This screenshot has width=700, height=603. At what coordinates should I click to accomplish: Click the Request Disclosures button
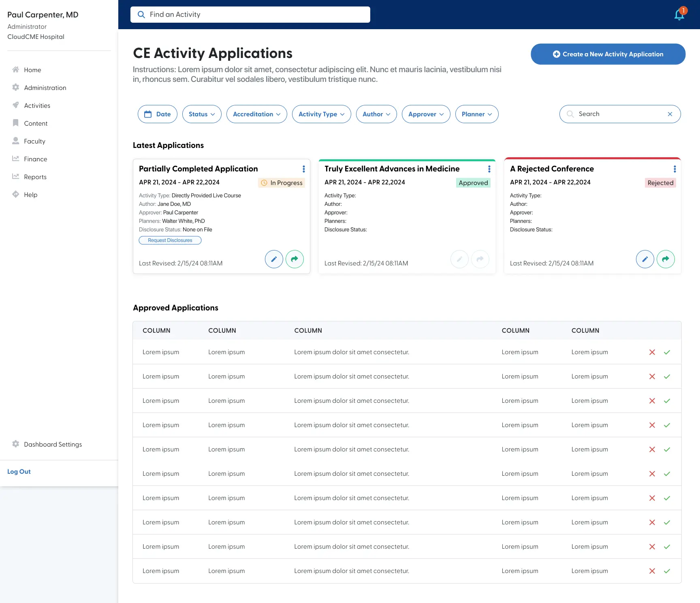click(170, 240)
